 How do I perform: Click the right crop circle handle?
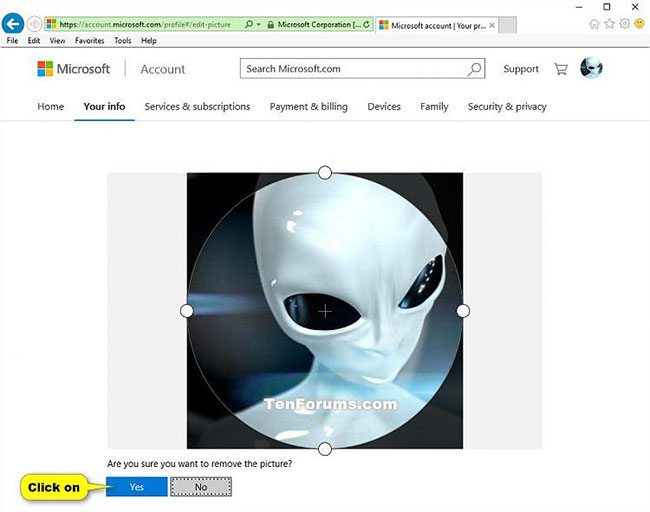coord(463,311)
